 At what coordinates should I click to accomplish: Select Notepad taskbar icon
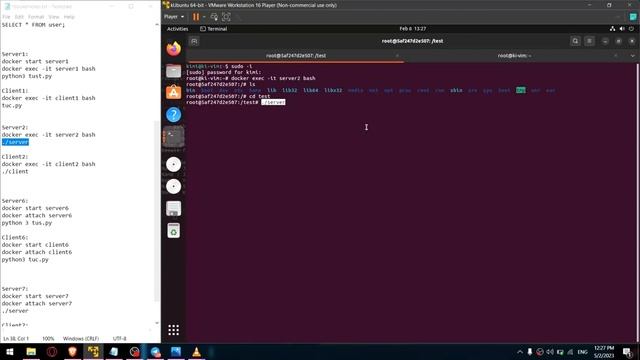coord(114,352)
